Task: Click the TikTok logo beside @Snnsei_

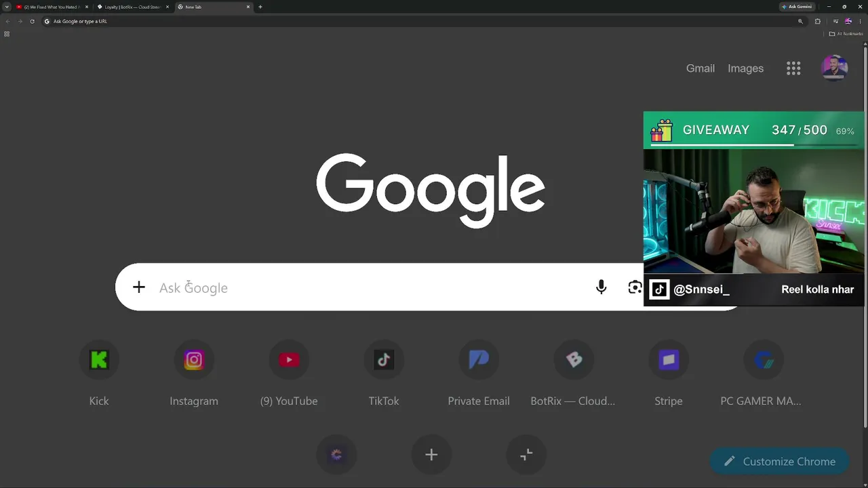Action: [659, 289]
